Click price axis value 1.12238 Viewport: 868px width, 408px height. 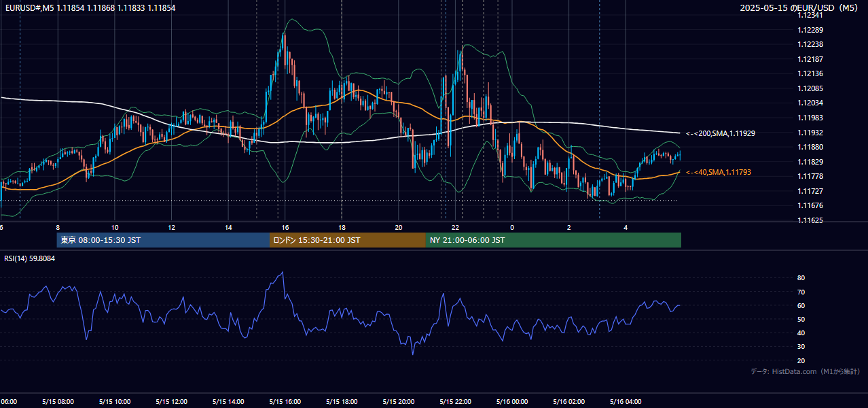point(811,44)
